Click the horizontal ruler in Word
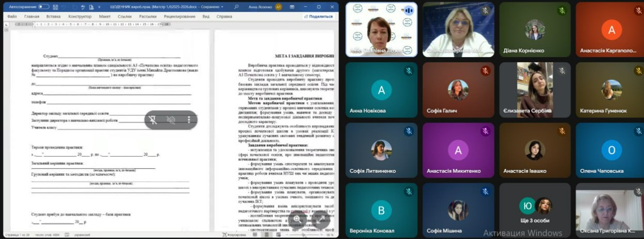The image size is (644, 239). pos(93,24)
